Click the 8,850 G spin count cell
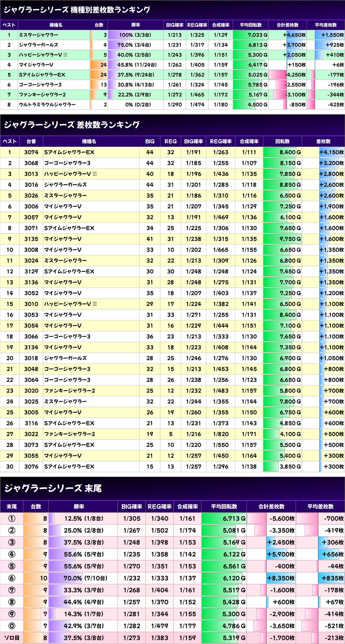 (x=282, y=185)
